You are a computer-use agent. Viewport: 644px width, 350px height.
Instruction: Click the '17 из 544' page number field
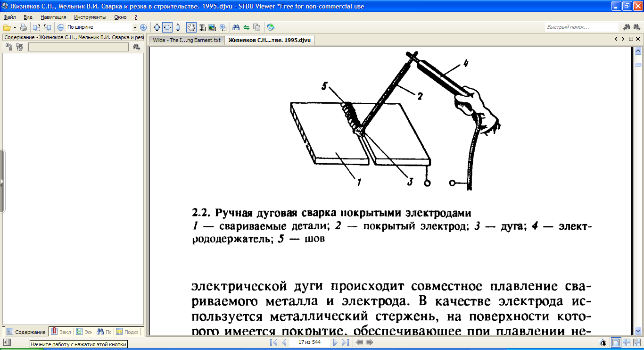[310, 342]
